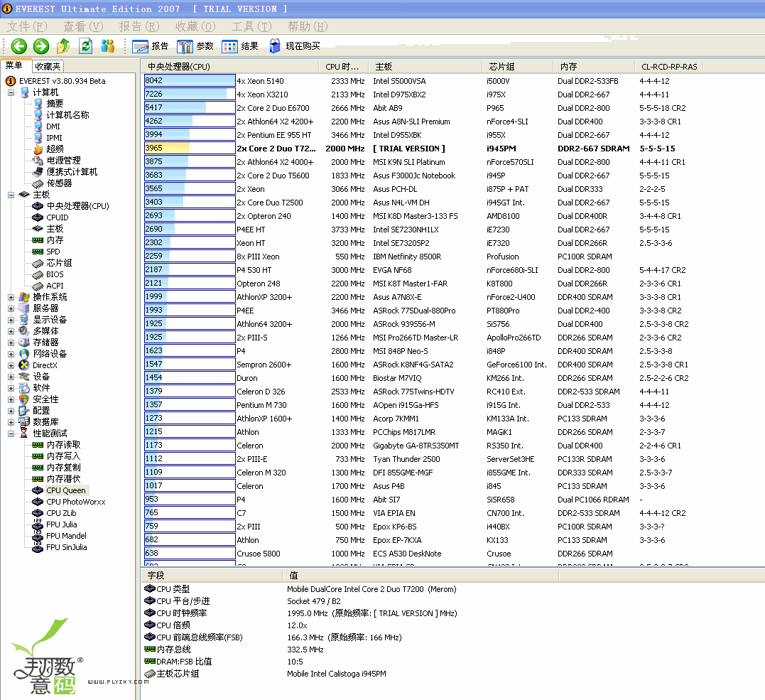Select the 数据库 database icon item

pyautogui.click(x=24, y=421)
